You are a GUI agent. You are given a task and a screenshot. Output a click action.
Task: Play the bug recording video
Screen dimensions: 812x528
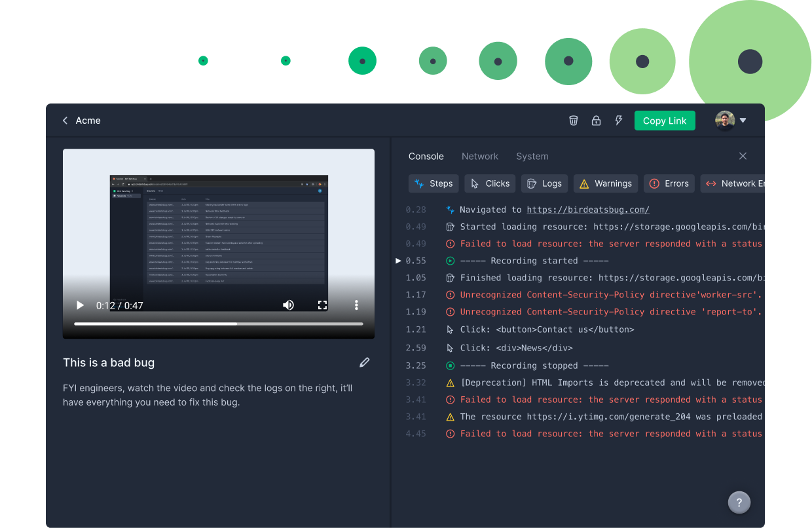coord(79,305)
